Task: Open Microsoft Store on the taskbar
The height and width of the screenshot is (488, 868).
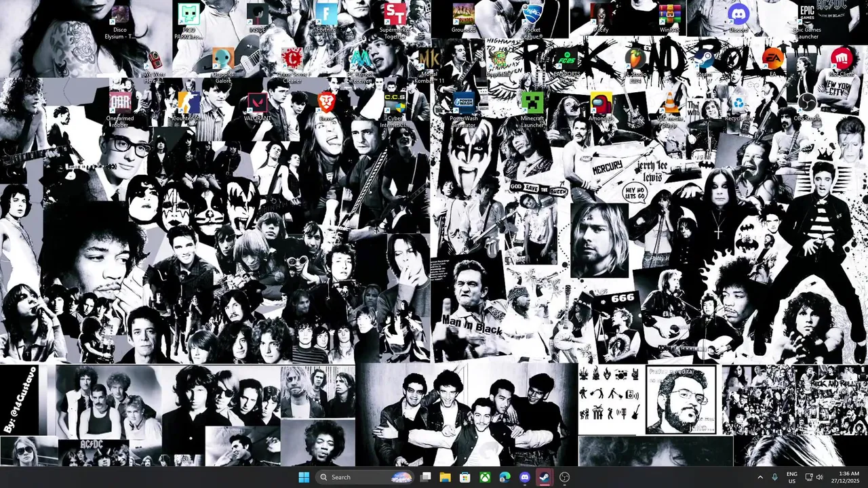Action: point(465,477)
